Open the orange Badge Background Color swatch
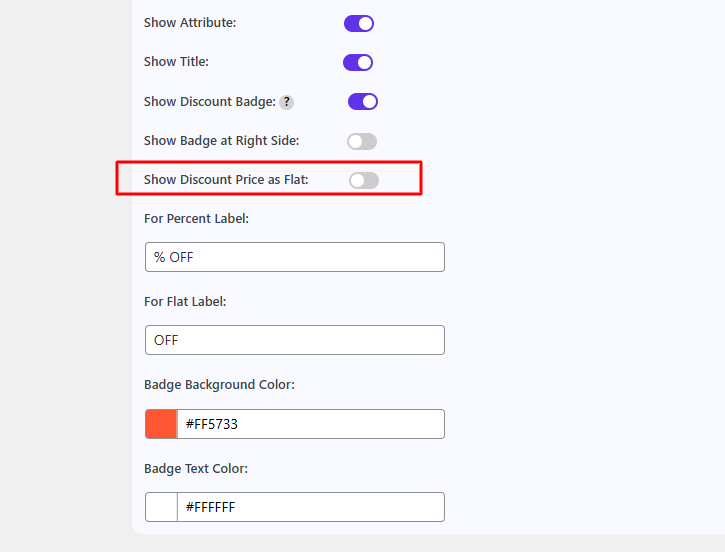This screenshot has width=725, height=552. (161, 424)
